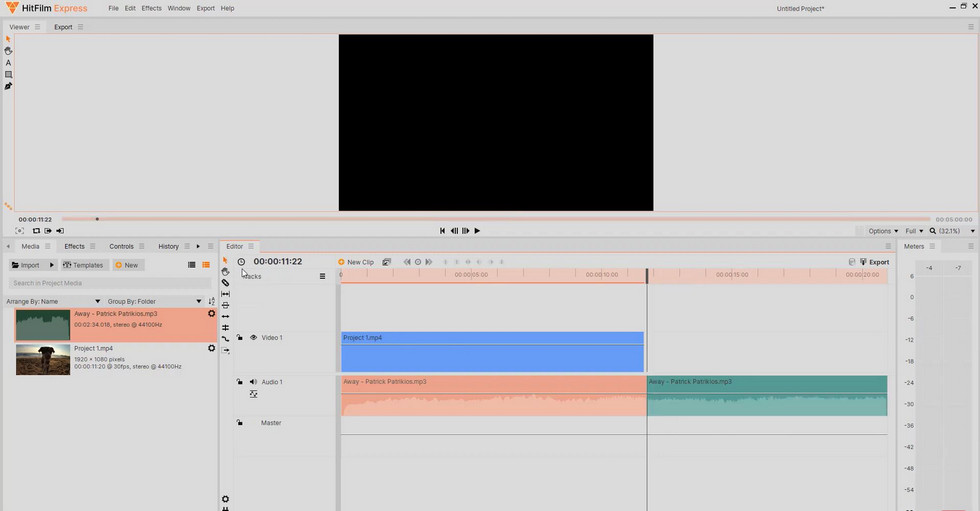
Task: Toggle loop playback in the viewer
Action: [x=36, y=231]
